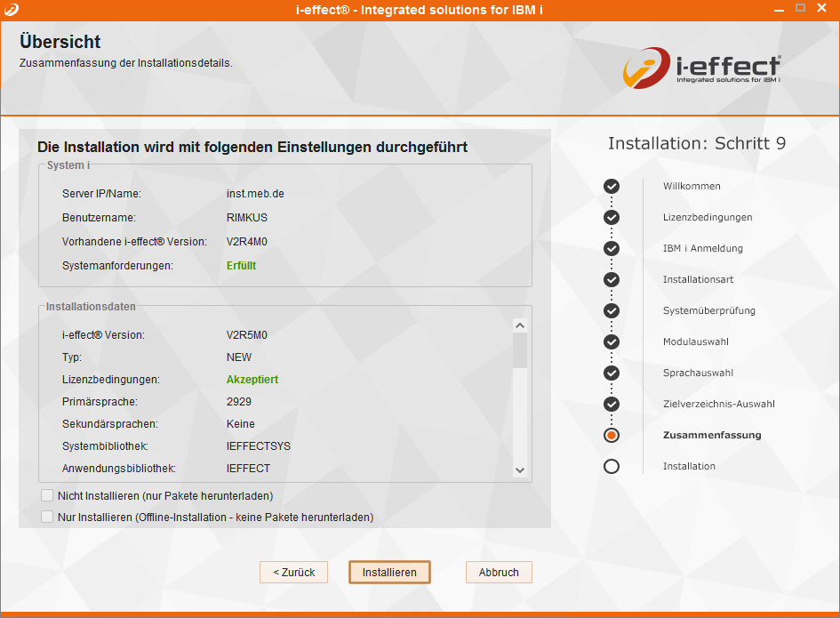Select the Sprachauswahl step label

tap(698, 373)
